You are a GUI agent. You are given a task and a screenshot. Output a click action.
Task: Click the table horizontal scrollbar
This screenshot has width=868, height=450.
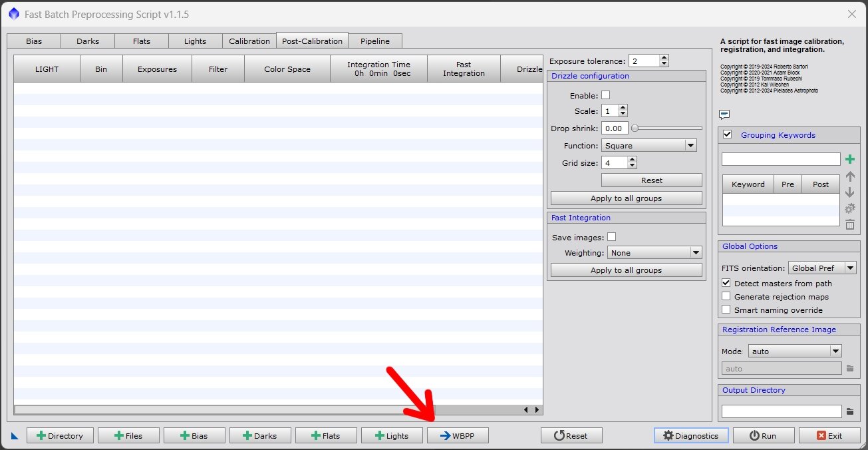[267, 410]
